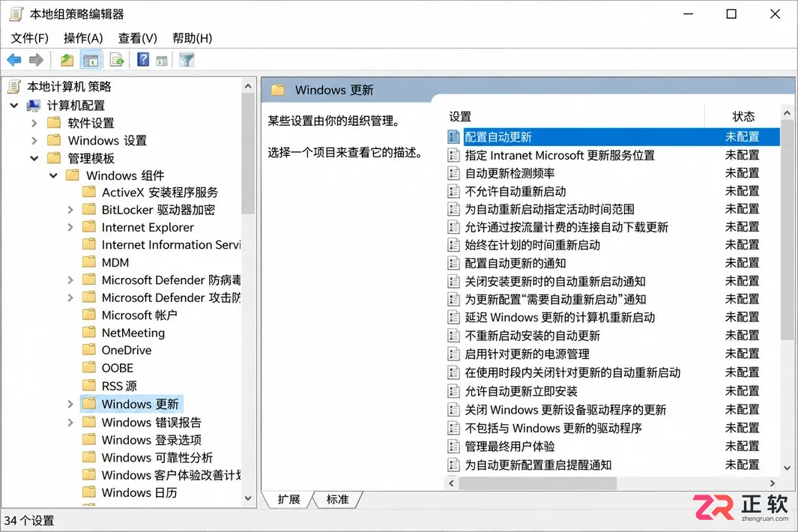Click the folder icon beside Microsoft 帐户
798x532 pixels.
coord(89,315)
